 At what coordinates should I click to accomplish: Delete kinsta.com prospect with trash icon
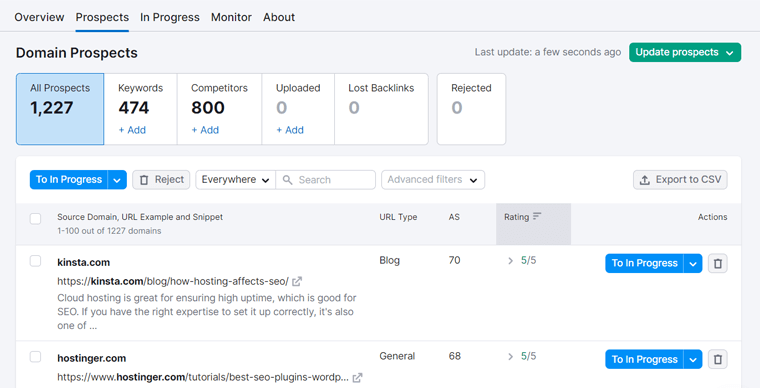point(718,264)
